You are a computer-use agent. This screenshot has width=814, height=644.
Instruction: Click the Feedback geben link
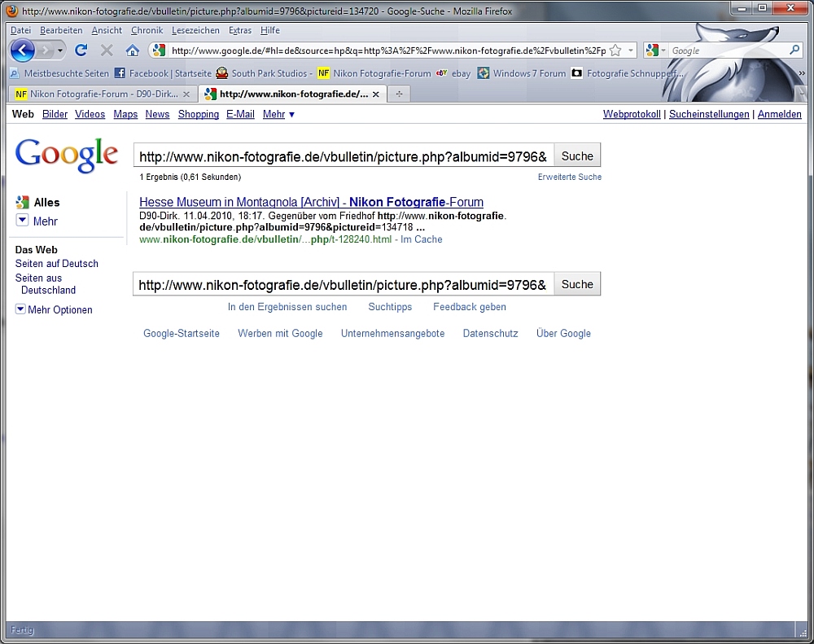pyautogui.click(x=470, y=307)
